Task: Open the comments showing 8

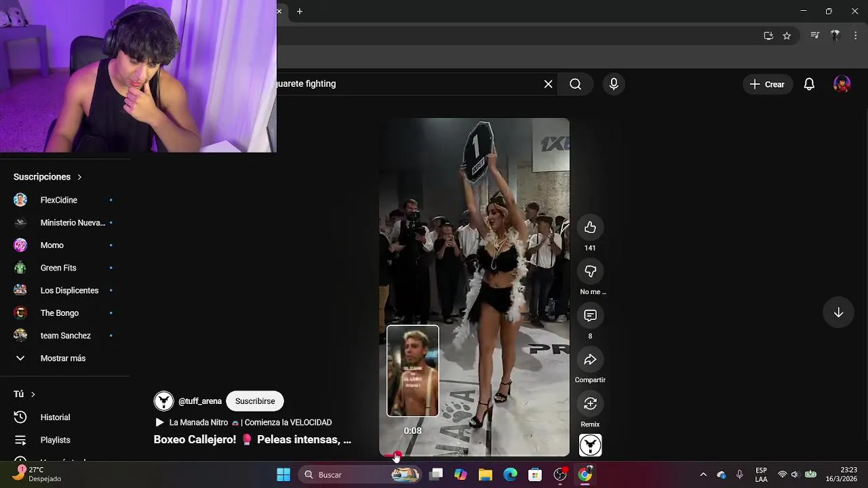Action: [590, 316]
